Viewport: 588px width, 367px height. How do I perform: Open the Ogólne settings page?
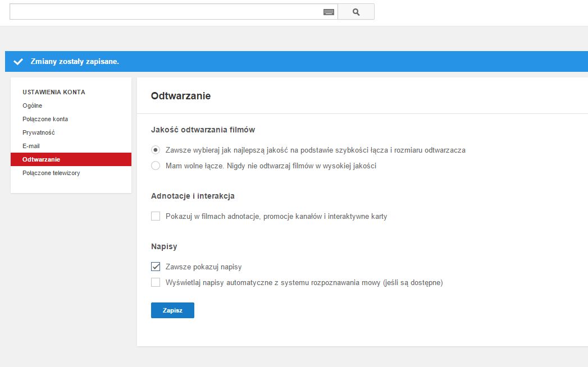tap(32, 105)
